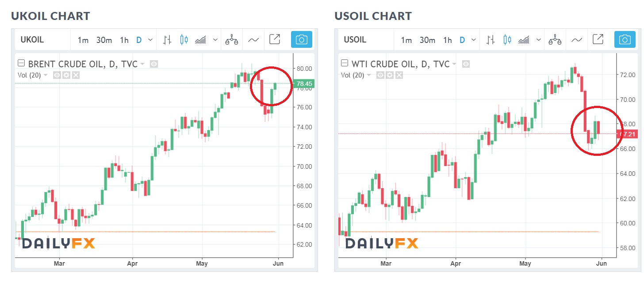Switch USOIL chart to 1h interval
644x294 pixels.
(447, 40)
